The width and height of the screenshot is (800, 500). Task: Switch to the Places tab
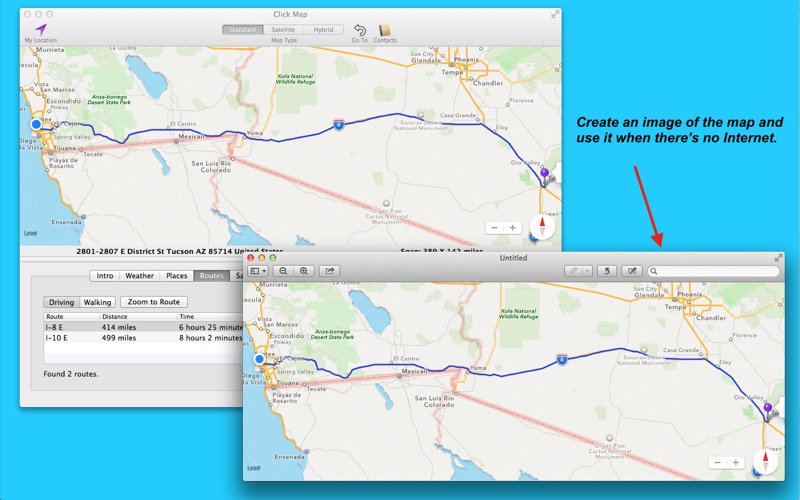(177, 276)
